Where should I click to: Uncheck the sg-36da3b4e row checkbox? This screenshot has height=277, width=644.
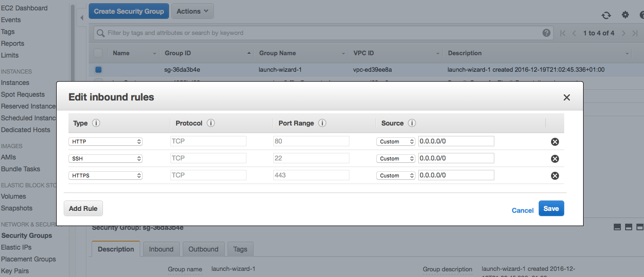coord(98,70)
